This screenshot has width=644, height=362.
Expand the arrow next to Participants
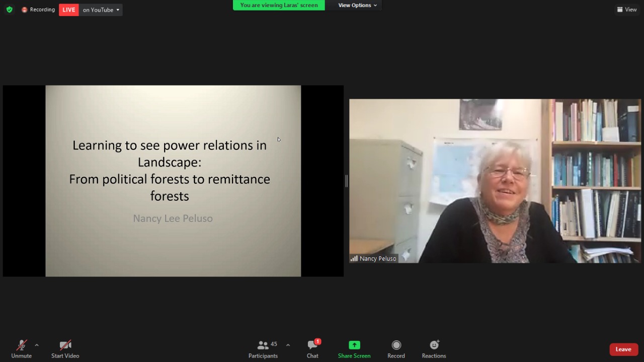point(288,345)
